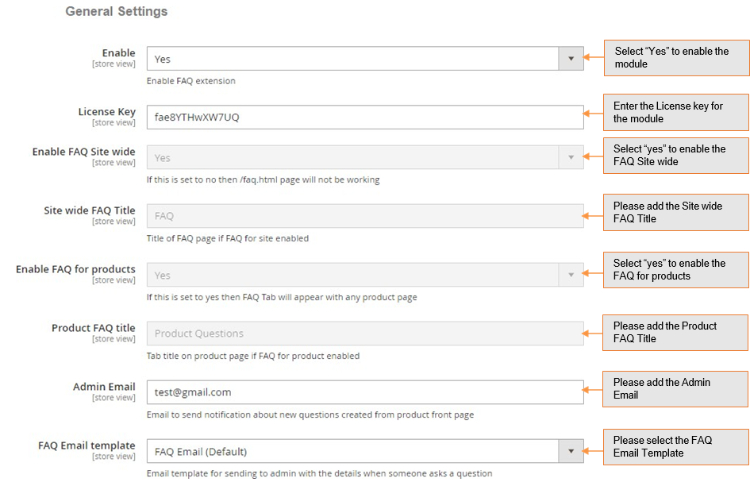
Task: Click the 'enable the FAQ for products' callout
Action: 677,270
